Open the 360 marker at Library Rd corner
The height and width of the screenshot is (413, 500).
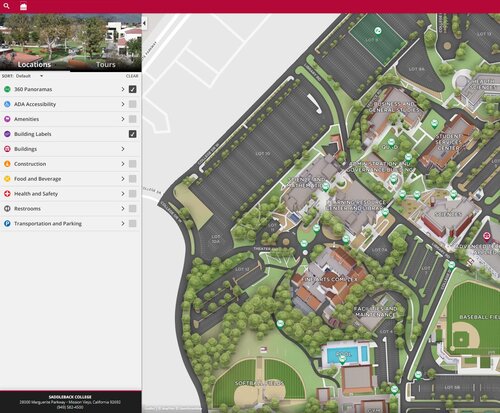pos(452,265)
